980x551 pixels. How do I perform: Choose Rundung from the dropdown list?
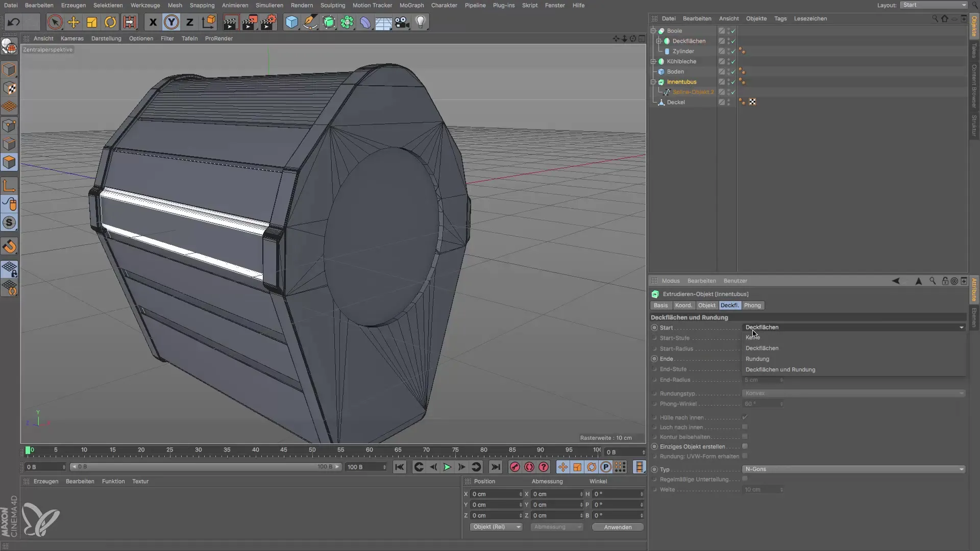pyautogui.click(x=853, y=359)
